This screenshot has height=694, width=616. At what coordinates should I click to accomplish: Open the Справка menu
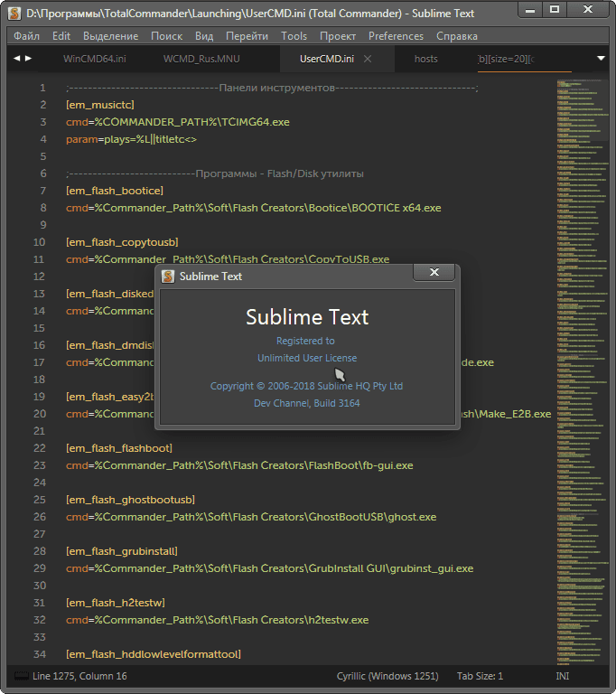point(457,36)
